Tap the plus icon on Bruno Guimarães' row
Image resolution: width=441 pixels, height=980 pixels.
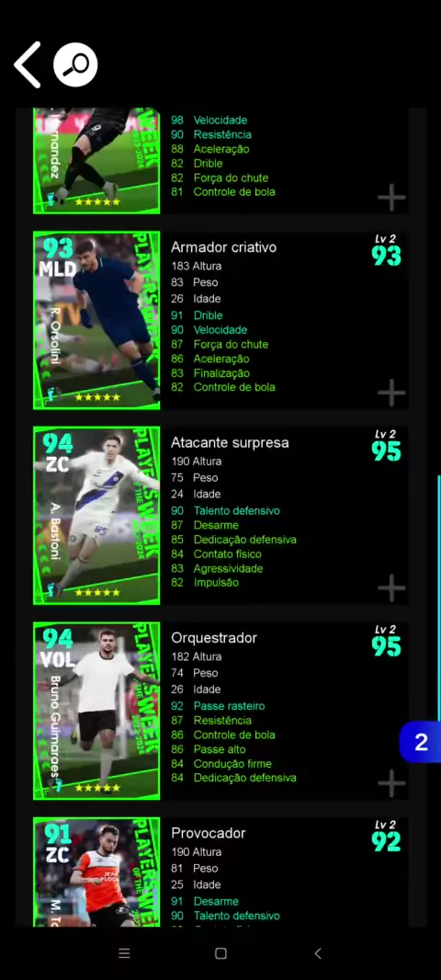pos(391,783)
